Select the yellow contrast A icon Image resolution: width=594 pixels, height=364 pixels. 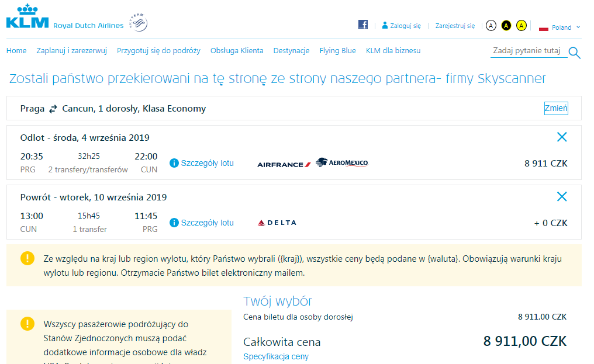[x=522, y=26]
